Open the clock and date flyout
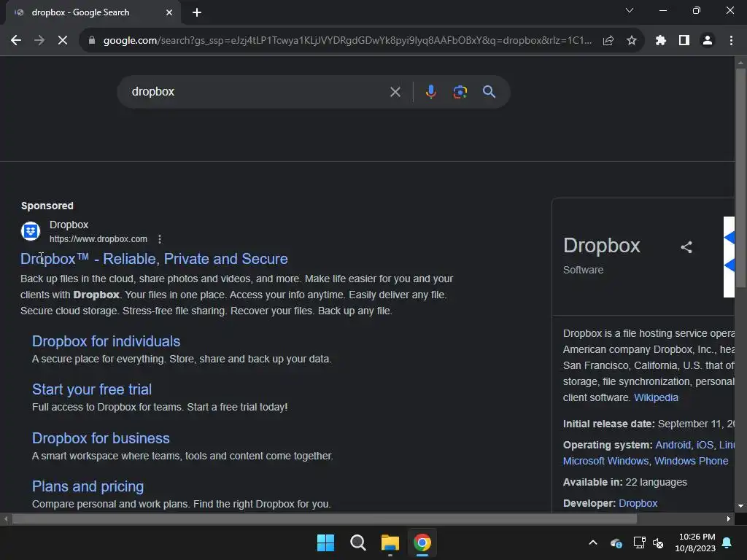 point(695,542)
